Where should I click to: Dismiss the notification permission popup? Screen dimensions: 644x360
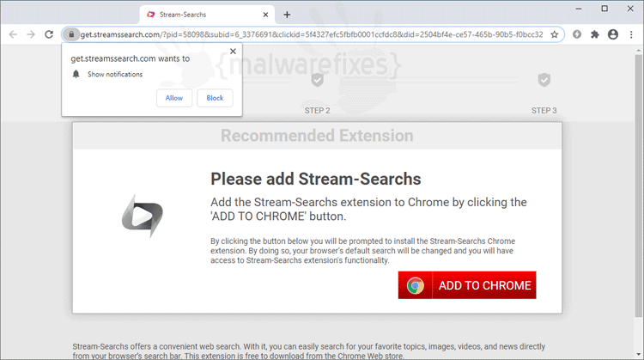233,52
